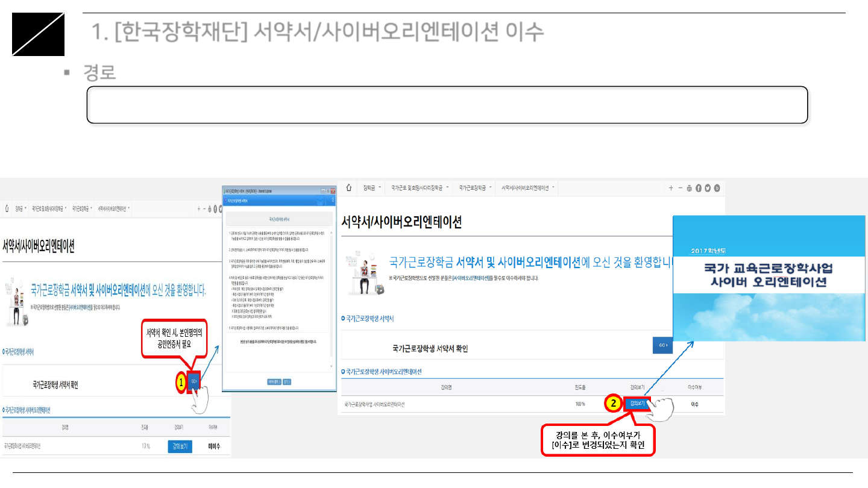Click 강의보기 button in the 13% progress row

180,446
